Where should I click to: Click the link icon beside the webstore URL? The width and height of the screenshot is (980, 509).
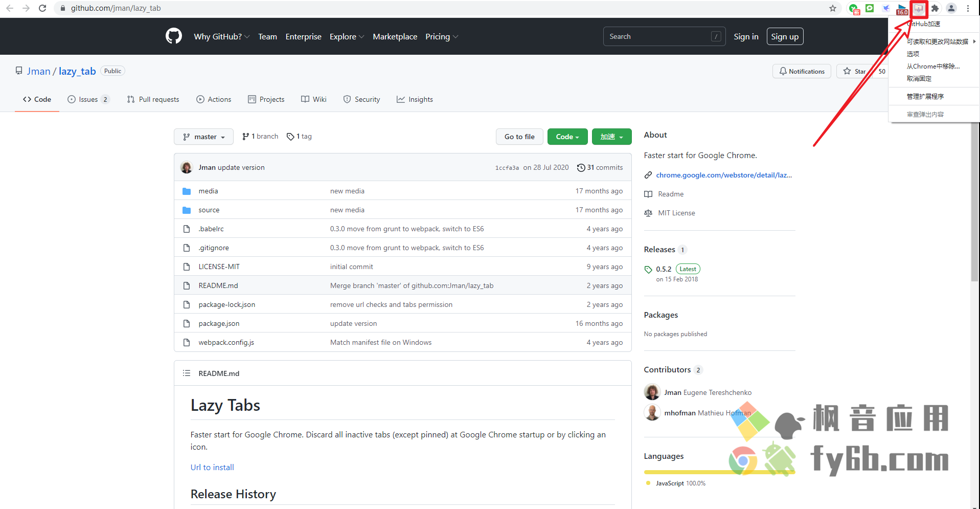(x=648, y=175)
